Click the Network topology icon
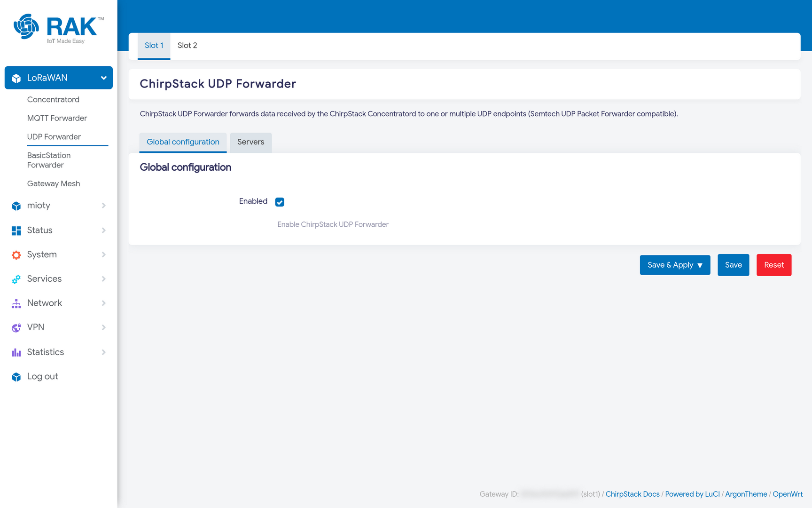The image size is (812, 508). coord(16,303)
